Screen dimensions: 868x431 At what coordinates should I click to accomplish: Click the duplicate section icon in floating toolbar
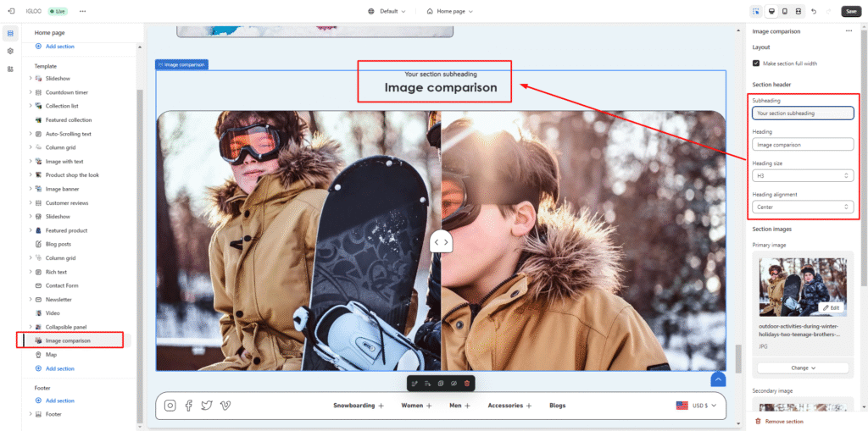click(x=441, y=384)
